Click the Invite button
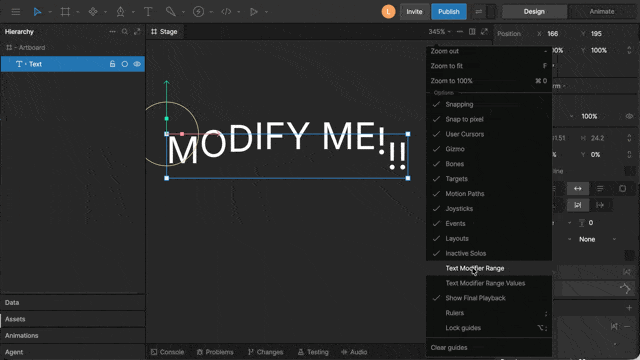 [x=414, y=11]
